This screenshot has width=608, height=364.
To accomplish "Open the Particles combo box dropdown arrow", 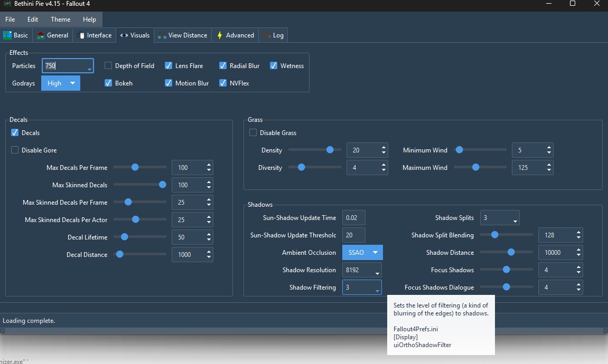I will tap(89, 70).
